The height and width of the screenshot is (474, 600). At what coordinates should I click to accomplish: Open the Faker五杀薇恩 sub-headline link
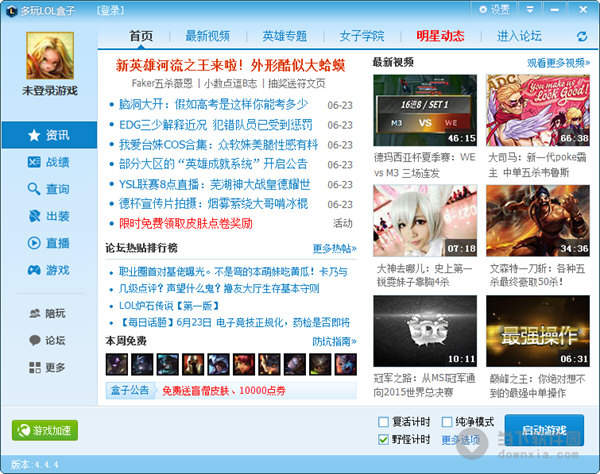coord(162,83)
